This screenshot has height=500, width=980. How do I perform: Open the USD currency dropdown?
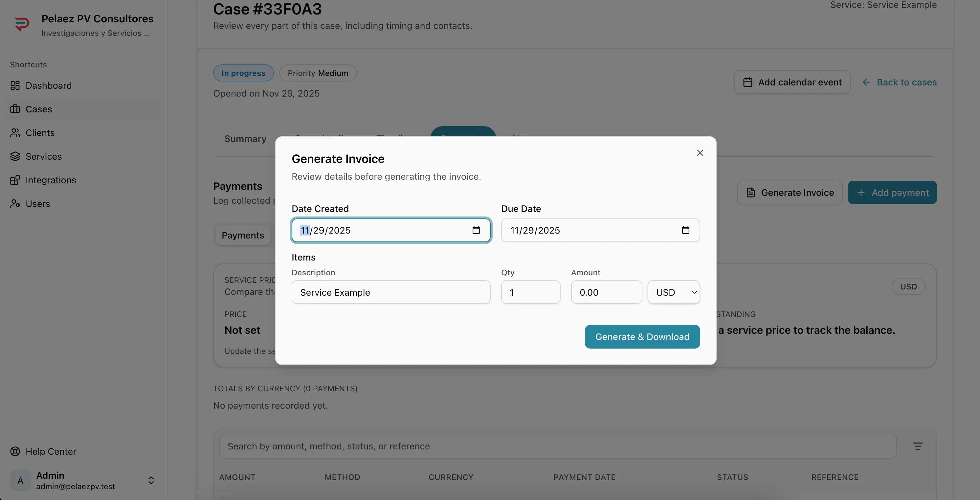pos(673,292)
